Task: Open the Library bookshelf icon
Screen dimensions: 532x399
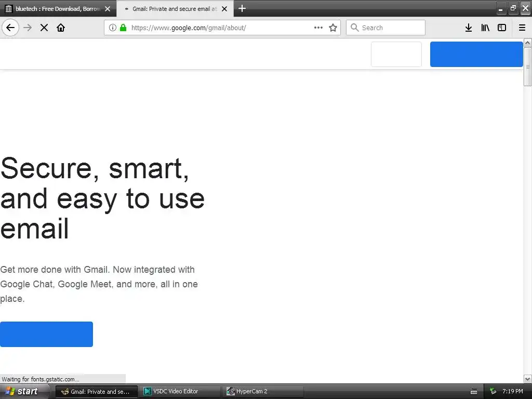Action: (485, 28)
